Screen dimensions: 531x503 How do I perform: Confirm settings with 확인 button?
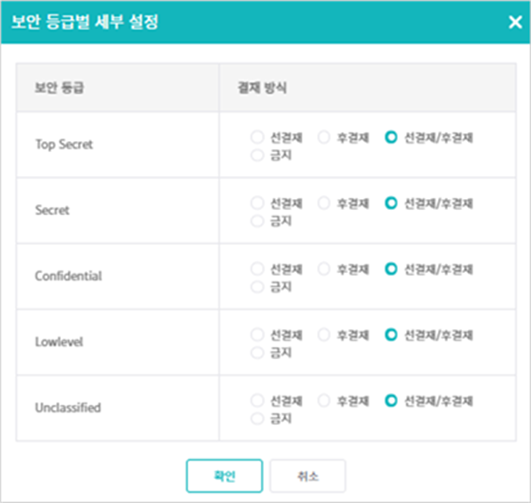pos(224,476)
